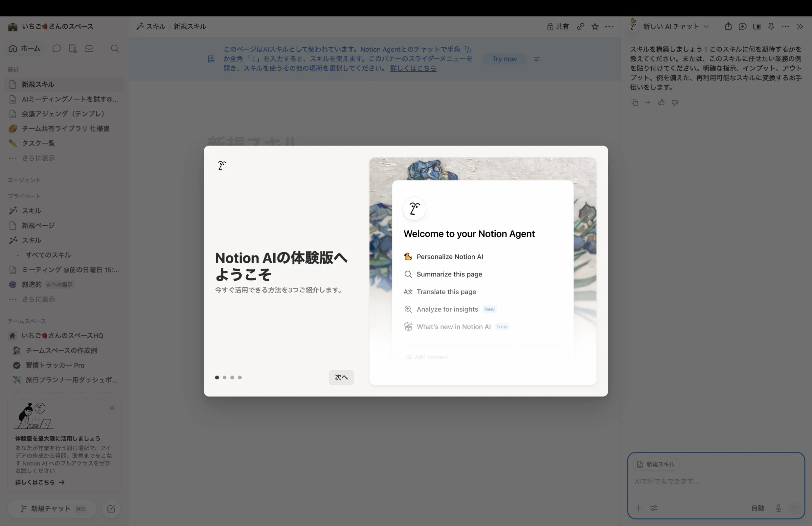Give thumbs up to AI response

(661, 103)
